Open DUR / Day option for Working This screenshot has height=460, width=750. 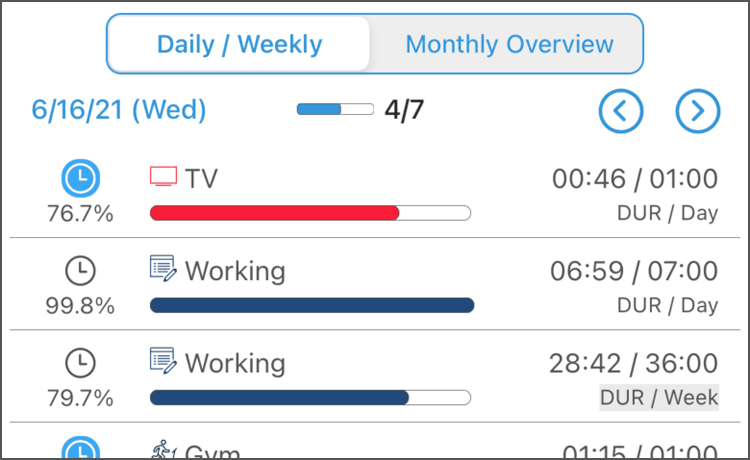pos(668,306)
